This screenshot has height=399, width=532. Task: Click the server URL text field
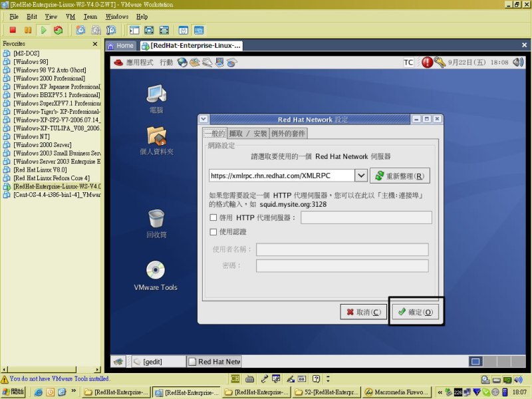(282, 176)
